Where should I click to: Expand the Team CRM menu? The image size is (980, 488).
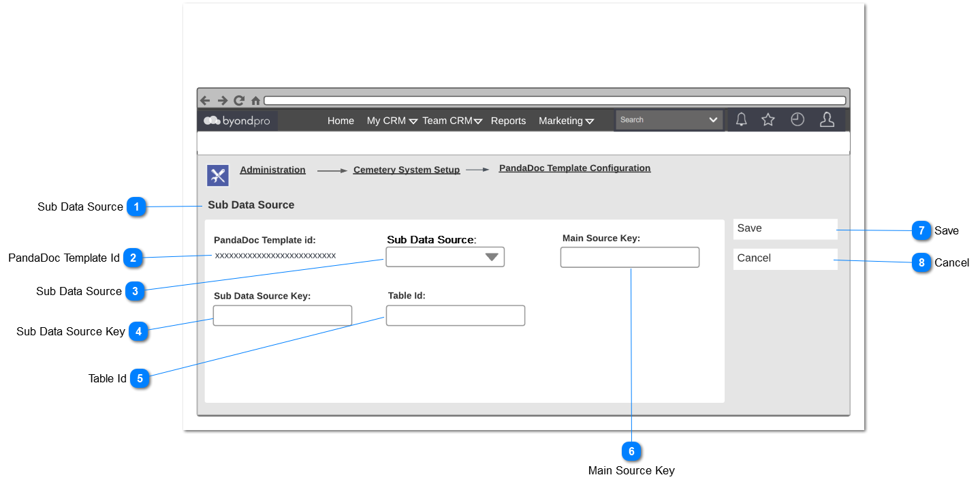[452, 121]
